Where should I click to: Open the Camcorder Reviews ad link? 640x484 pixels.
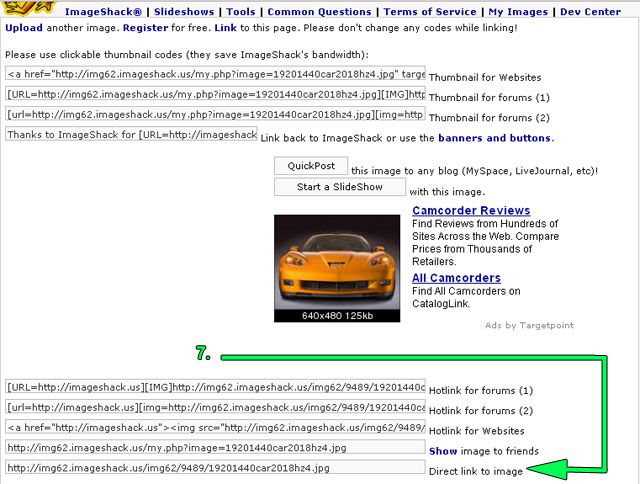[x=471, y=211]
